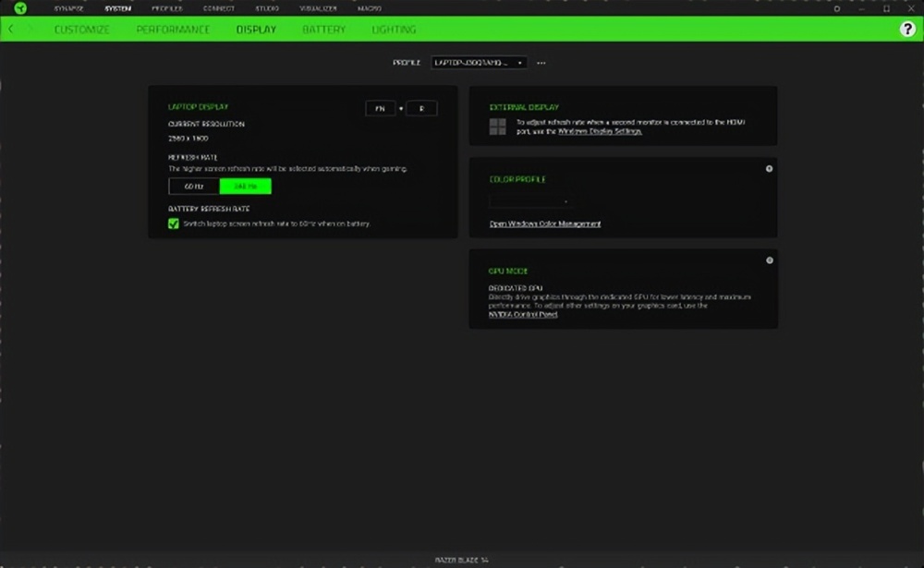Switch to the Battery tab
The width and height of the screenshot is (924, 568).
tap(323, 30)
